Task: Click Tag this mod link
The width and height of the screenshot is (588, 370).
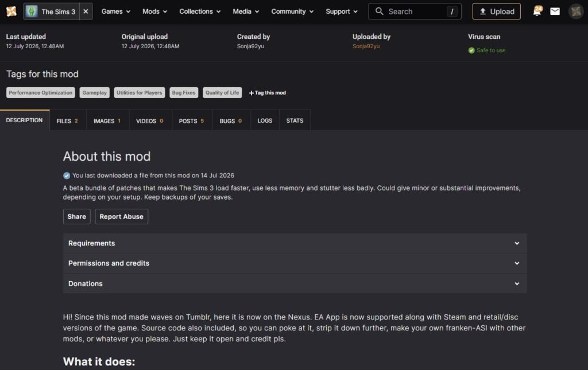Action: (x=268, y=93)
